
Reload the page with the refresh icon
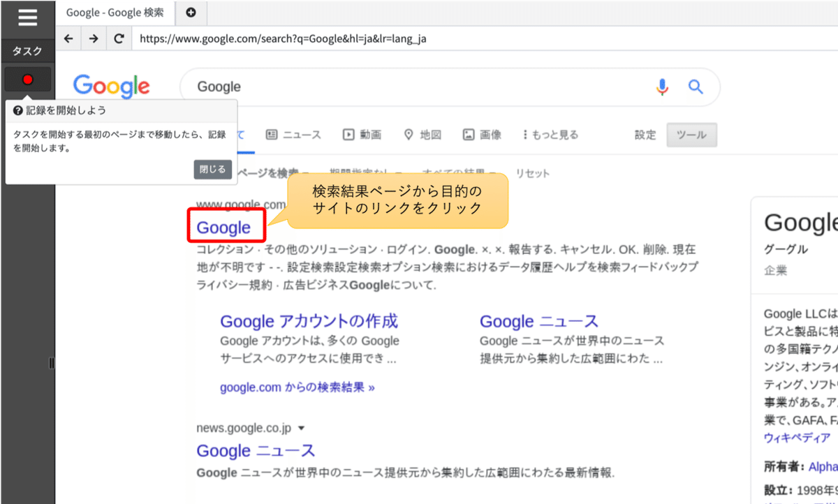[119, 38]
